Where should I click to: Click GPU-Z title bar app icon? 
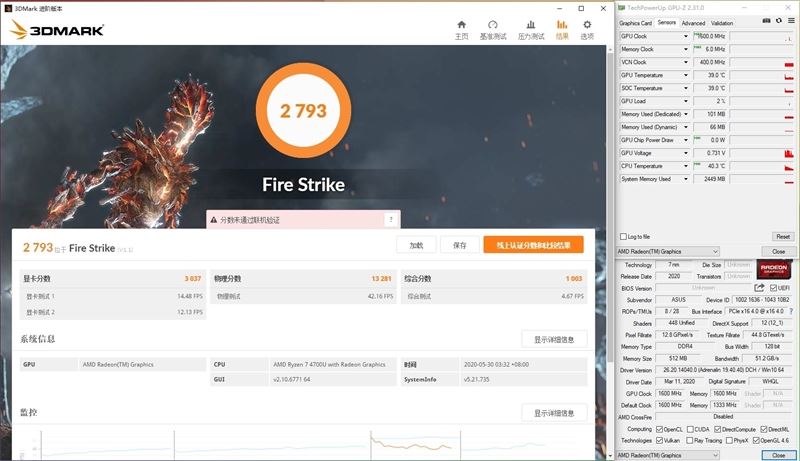pos(621,8)
